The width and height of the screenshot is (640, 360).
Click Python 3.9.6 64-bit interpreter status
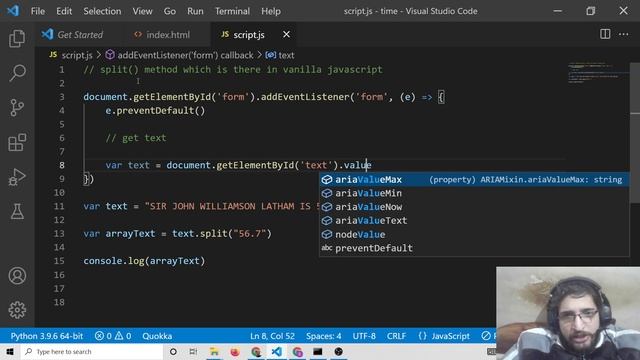pyautogui.click(x=47, y=336)
